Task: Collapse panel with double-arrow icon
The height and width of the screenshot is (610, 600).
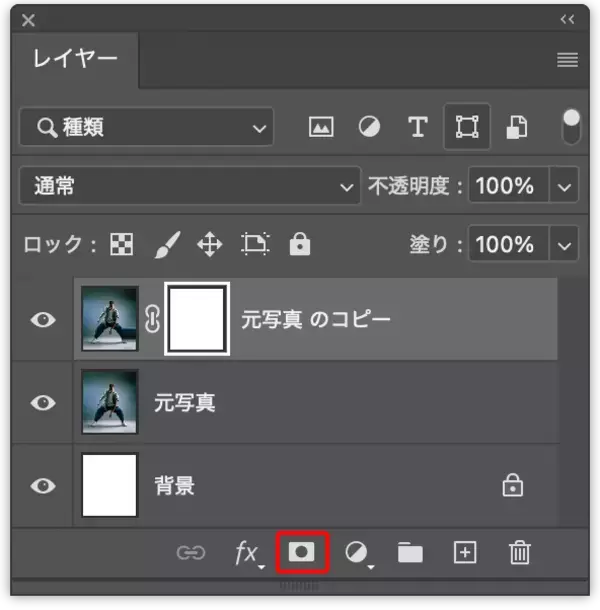Action: [x=567, y=19]
